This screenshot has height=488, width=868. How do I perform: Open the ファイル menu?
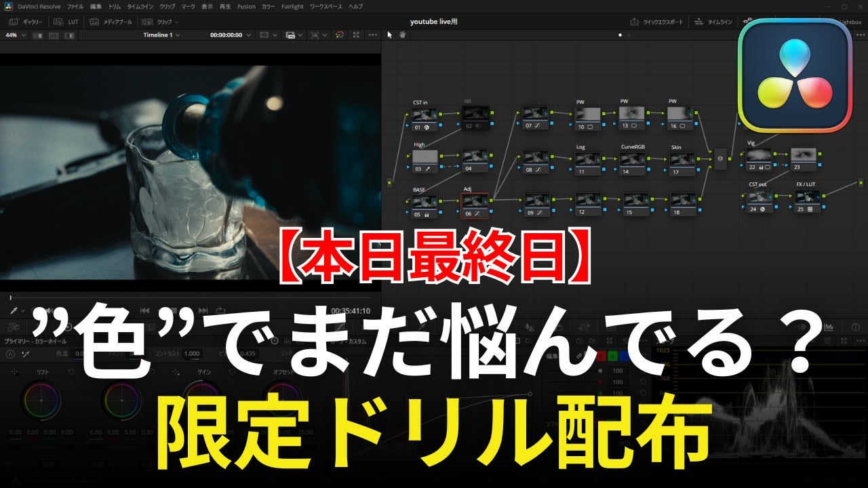[75, 6]
